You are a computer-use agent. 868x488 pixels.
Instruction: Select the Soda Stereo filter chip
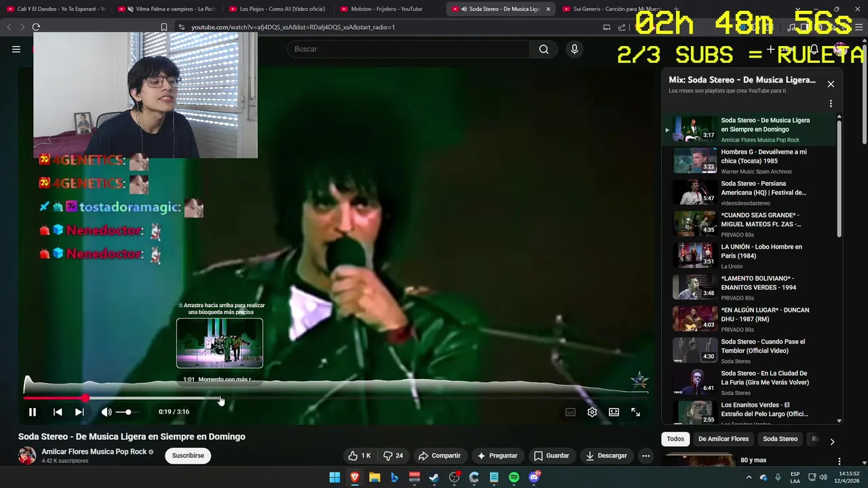tap(780, 439)
